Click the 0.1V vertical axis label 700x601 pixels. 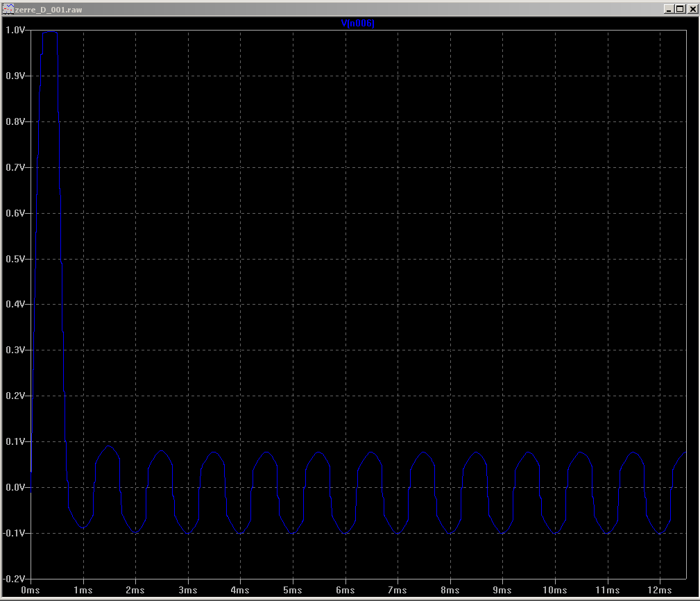(15, 441)
